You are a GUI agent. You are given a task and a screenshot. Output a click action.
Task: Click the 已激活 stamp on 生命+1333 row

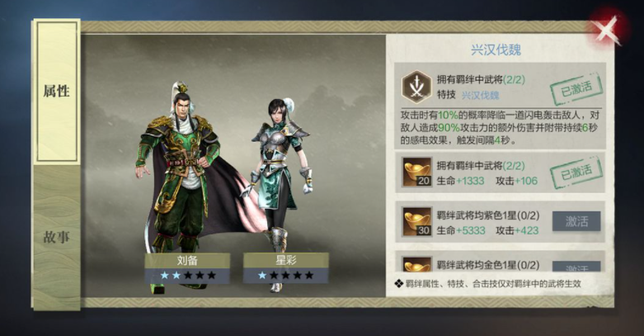point(576,173)
